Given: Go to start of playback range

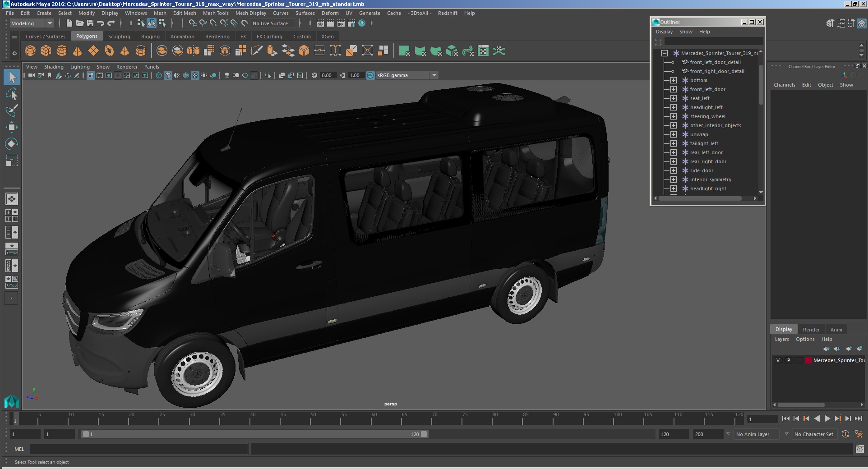Looking at the screenshot, I should pyautogui.click(x=785, y=419).
